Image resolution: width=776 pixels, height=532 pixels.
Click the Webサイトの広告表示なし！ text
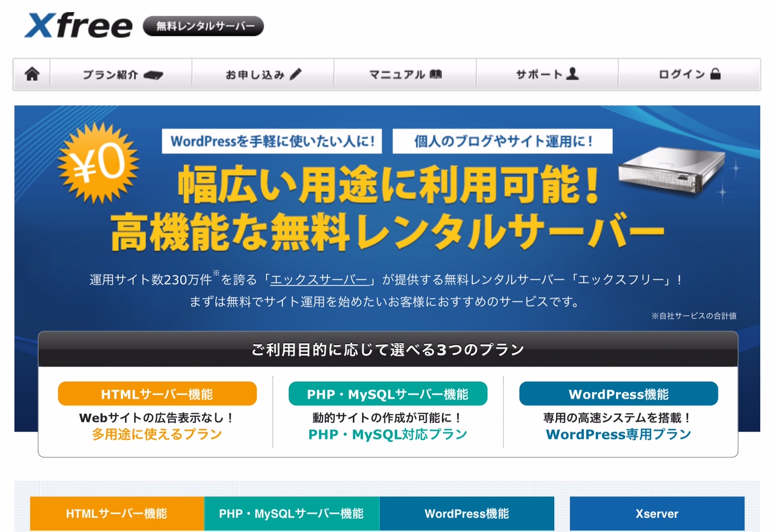pyautogui.click(x=157, y=417)
